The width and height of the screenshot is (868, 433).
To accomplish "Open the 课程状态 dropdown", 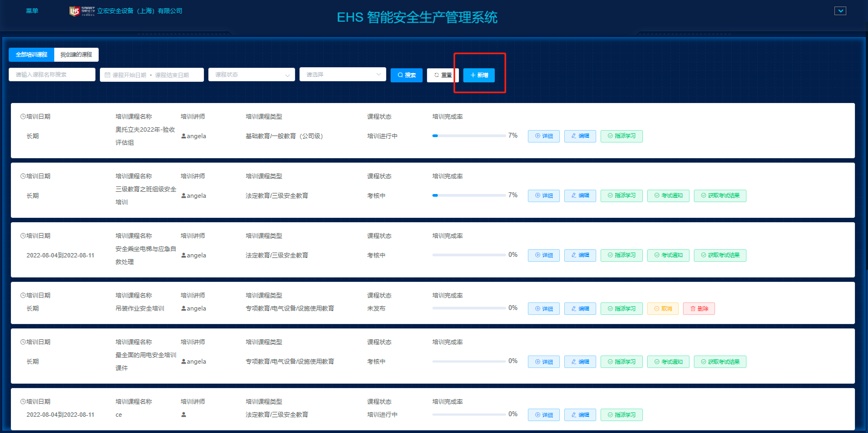I will (252, 75).
